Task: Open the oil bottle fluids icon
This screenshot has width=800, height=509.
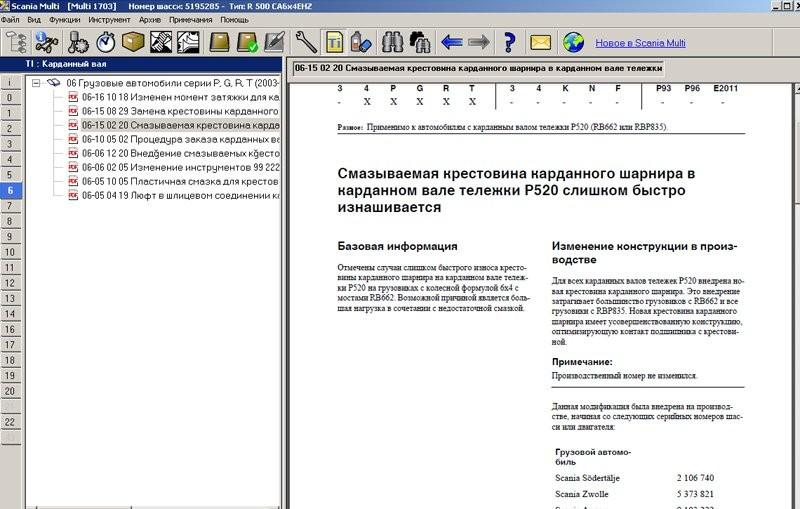Action: click(x=361, y=42)
